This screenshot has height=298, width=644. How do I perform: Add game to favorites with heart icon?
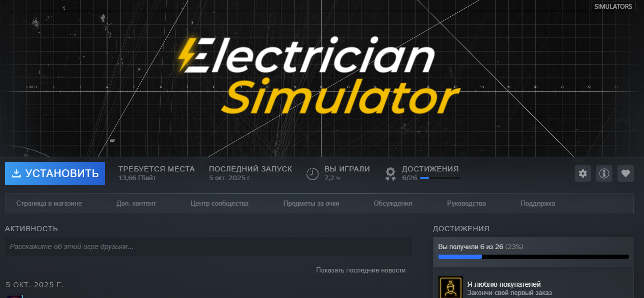(x=626, y=173)
